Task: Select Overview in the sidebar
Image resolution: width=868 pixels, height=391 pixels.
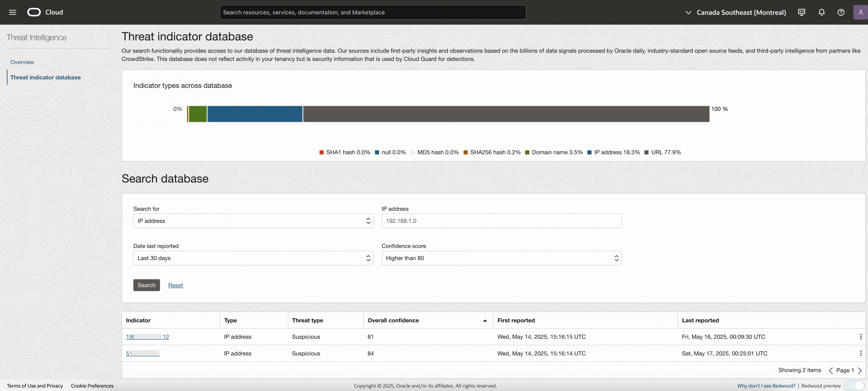Action: tap(22, 62)
